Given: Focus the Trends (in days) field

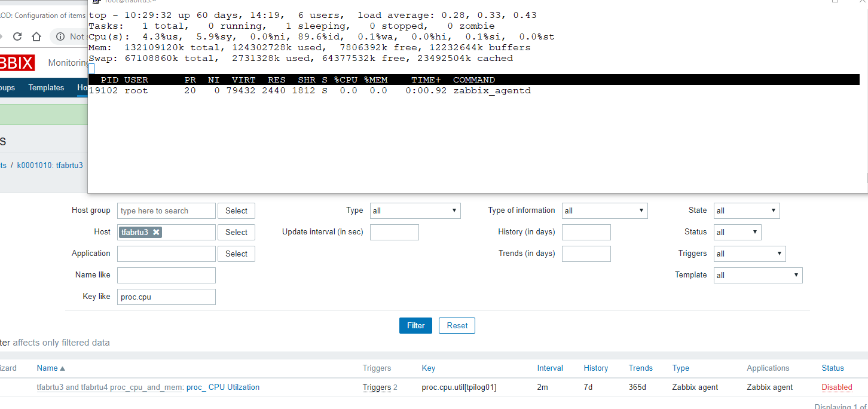Looking at the screenshot, I should pyautogui.click(x=586, y=254).
